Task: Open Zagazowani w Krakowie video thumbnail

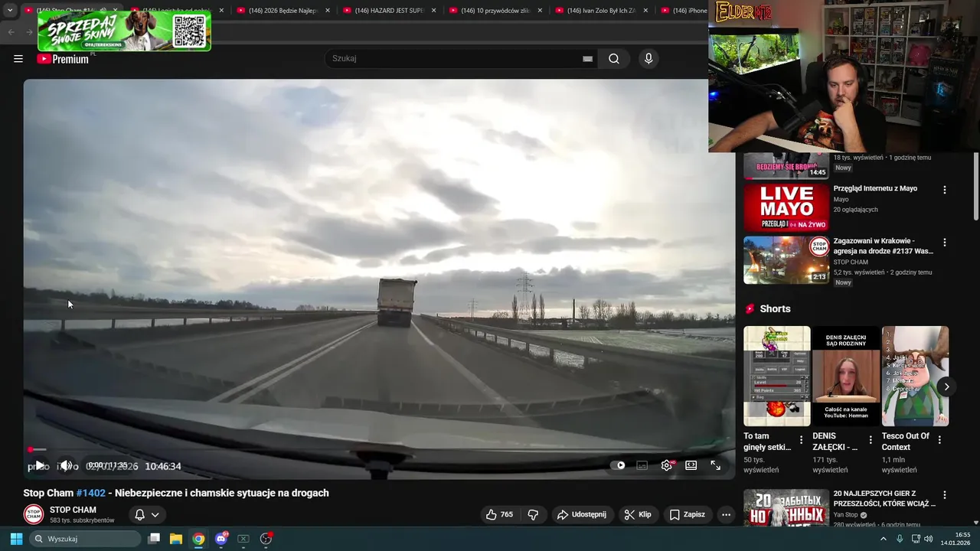Action: pyautogui.click(x=786, y=260)
